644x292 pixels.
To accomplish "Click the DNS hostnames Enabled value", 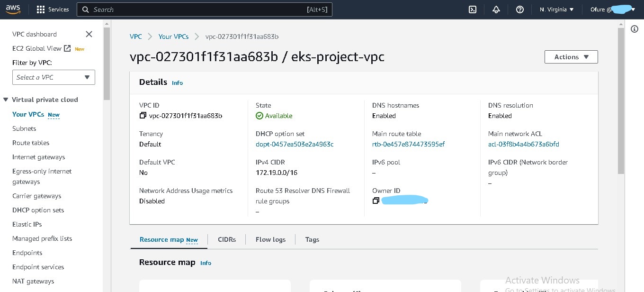I will click(x=384, y=116).
